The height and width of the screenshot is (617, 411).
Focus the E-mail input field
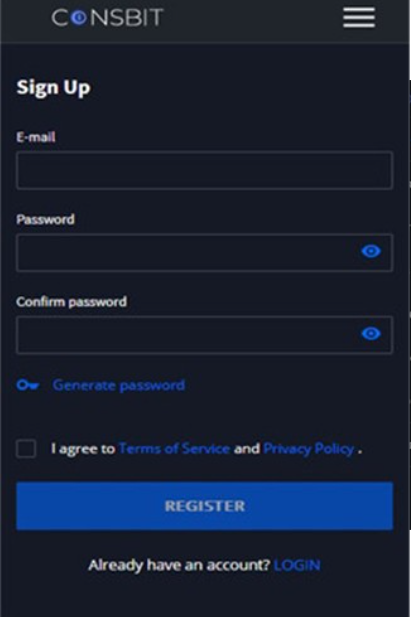[204, 170]
